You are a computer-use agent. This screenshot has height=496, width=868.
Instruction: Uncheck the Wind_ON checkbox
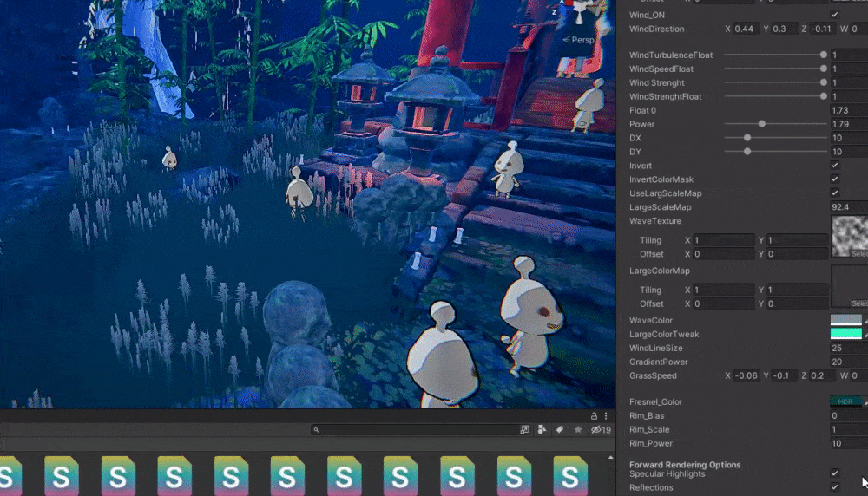[x=835, y=15]
